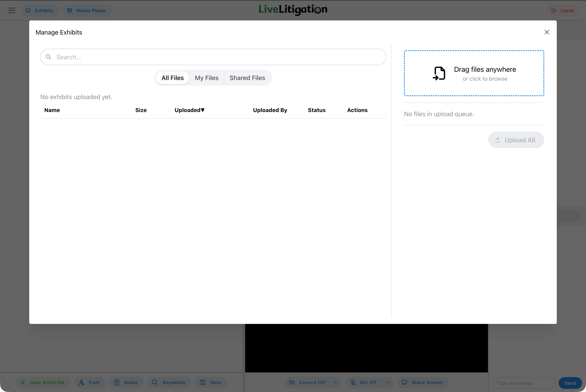Viewport: 586px width, 392px height.
Task: Click the file import icon in the drop zone
Action: coord(439,73)
